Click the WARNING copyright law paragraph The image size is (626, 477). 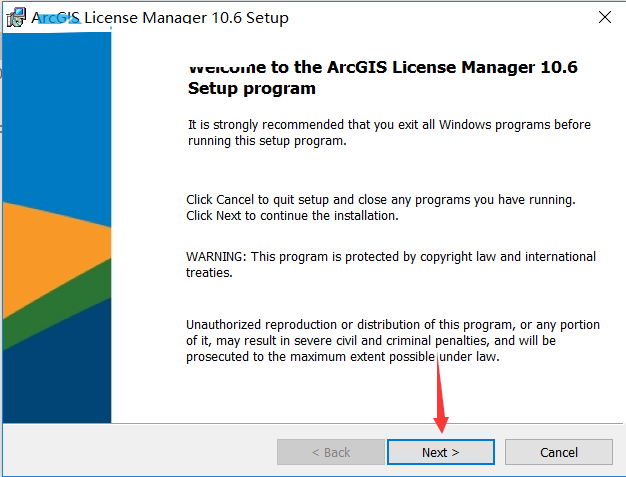391,264
